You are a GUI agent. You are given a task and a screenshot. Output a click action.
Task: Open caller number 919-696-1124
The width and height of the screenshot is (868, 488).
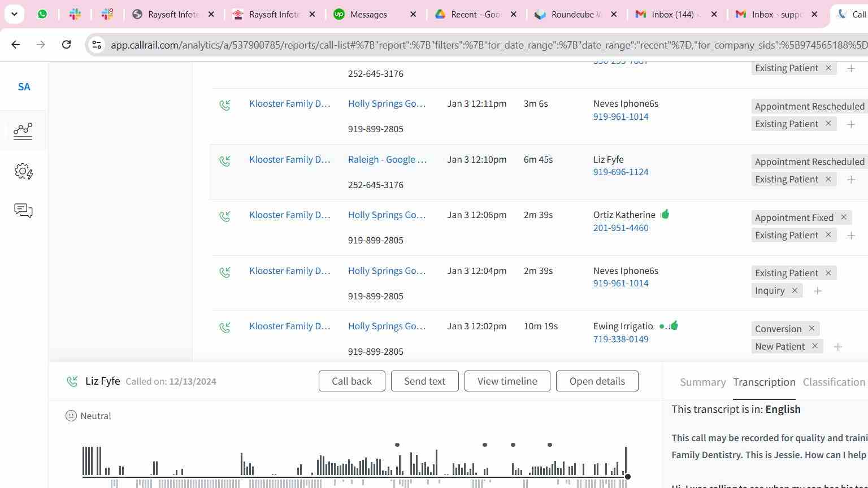pyautogui.click(x=620, y=172)
